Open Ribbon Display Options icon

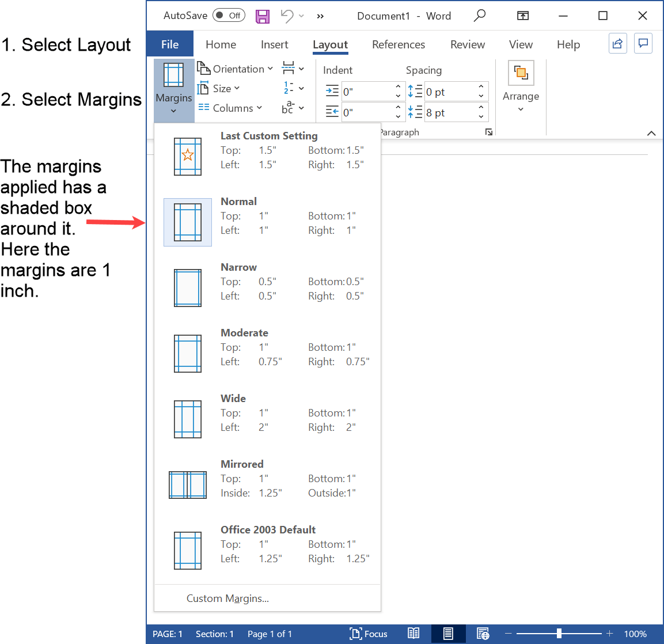pos(523,16)
